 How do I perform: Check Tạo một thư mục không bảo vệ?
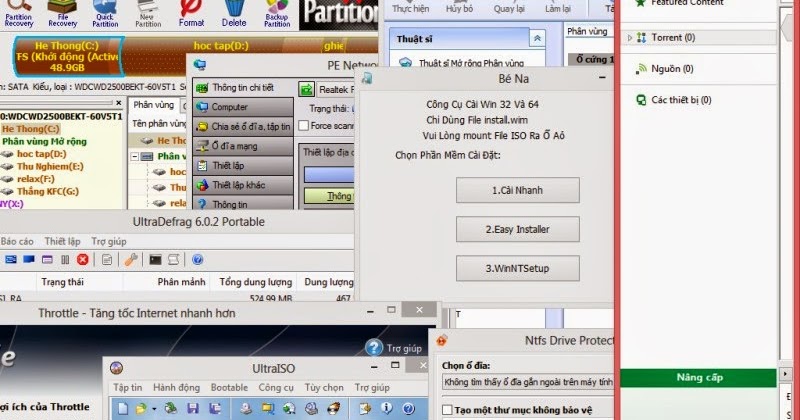[x=447, y=410]
